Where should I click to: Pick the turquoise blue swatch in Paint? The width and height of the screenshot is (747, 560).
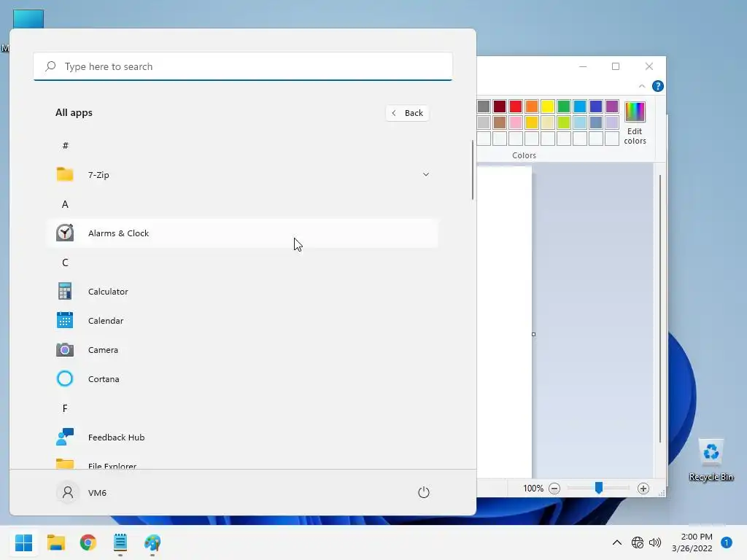point(580,106)
